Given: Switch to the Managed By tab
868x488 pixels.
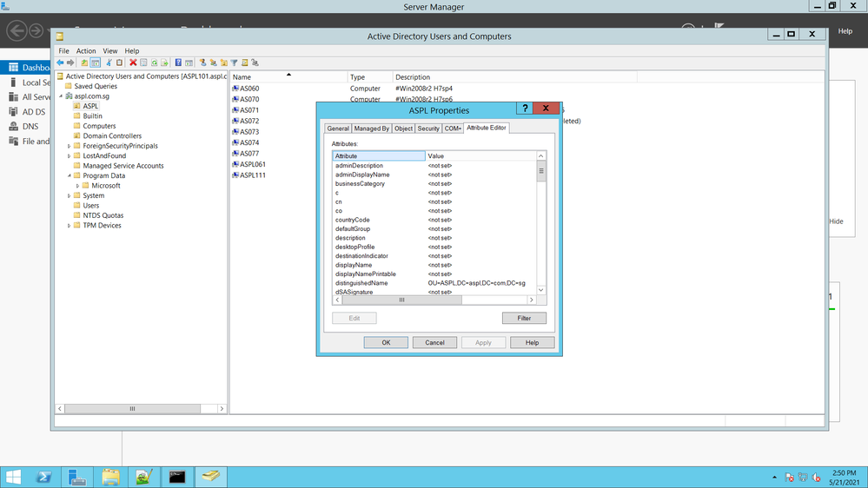Looking at the screenshot, I should click(x=372, y=129).
